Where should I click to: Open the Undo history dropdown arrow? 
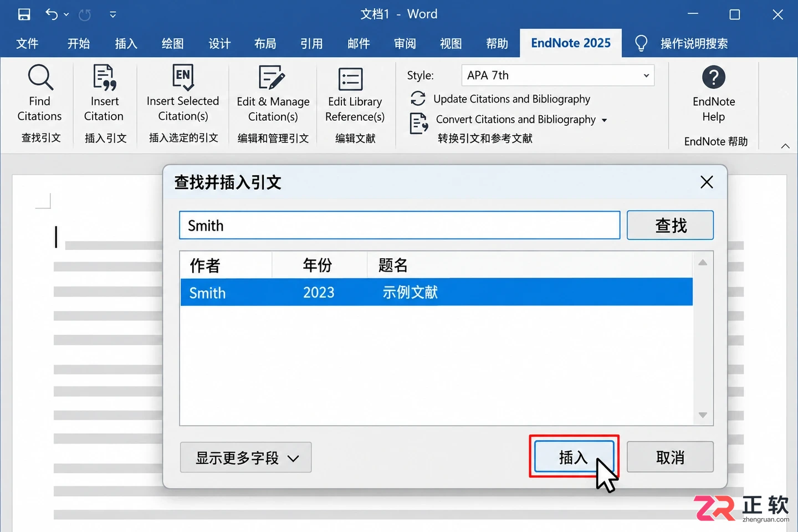[x=66, y=14]
